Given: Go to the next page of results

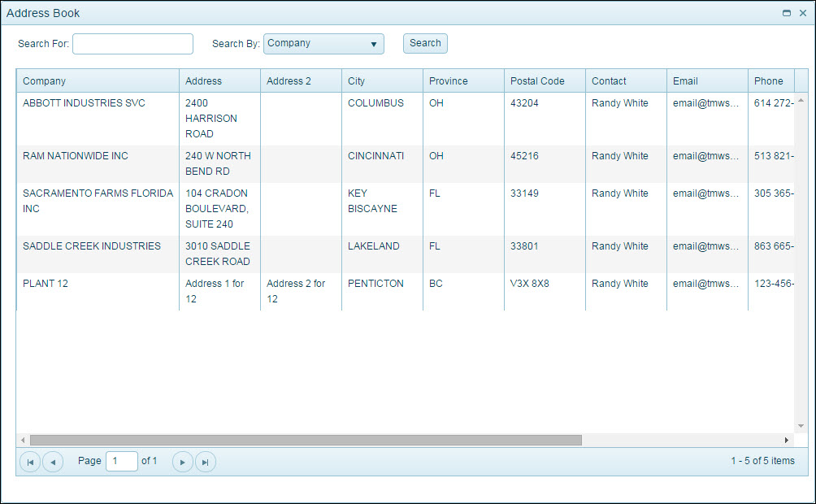Looking at the screenshot, I should tap(183, 462).
